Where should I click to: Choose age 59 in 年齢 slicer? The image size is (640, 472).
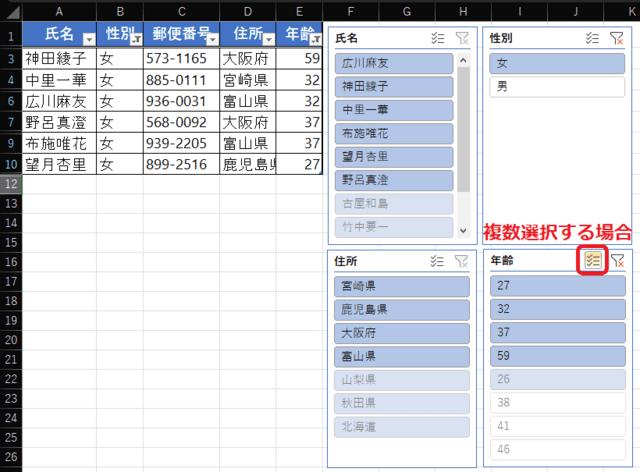pyautogui.click(x=556, y=356)
